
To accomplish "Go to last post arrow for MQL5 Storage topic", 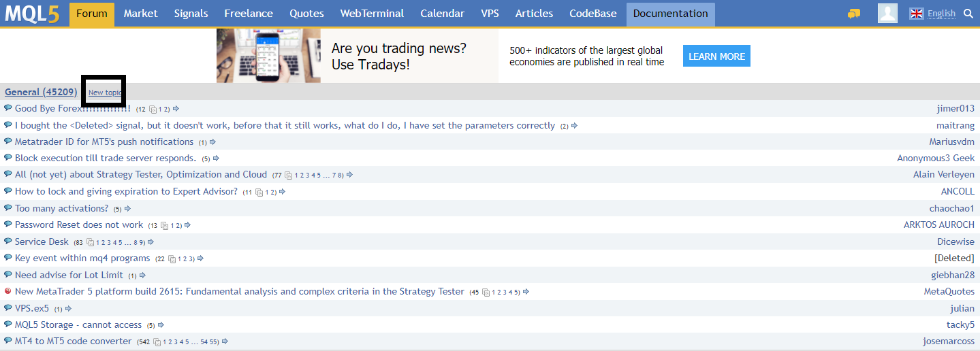I will 161,325.
